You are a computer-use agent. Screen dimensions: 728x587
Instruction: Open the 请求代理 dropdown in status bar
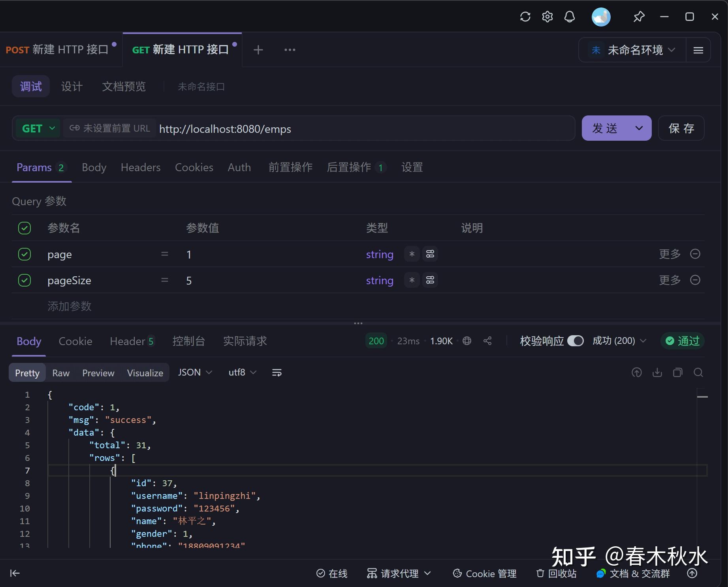[x=399, y=573]
